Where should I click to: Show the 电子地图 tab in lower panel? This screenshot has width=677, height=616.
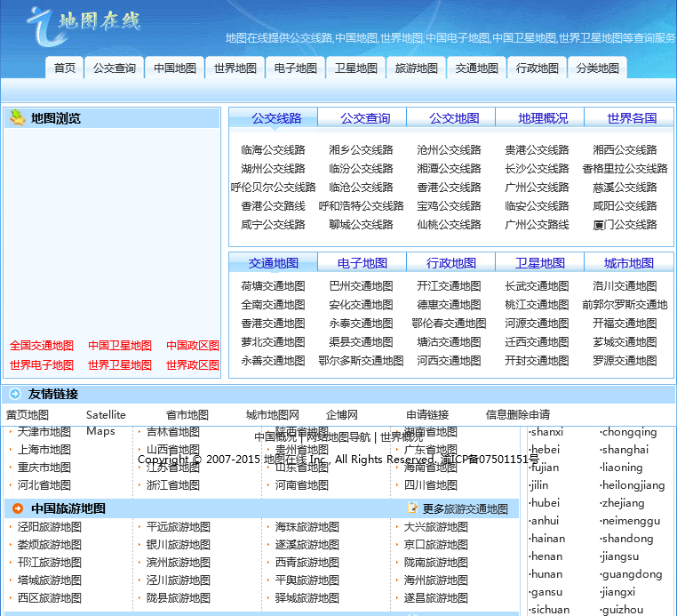pyautogui.click(x=362, y=263)
